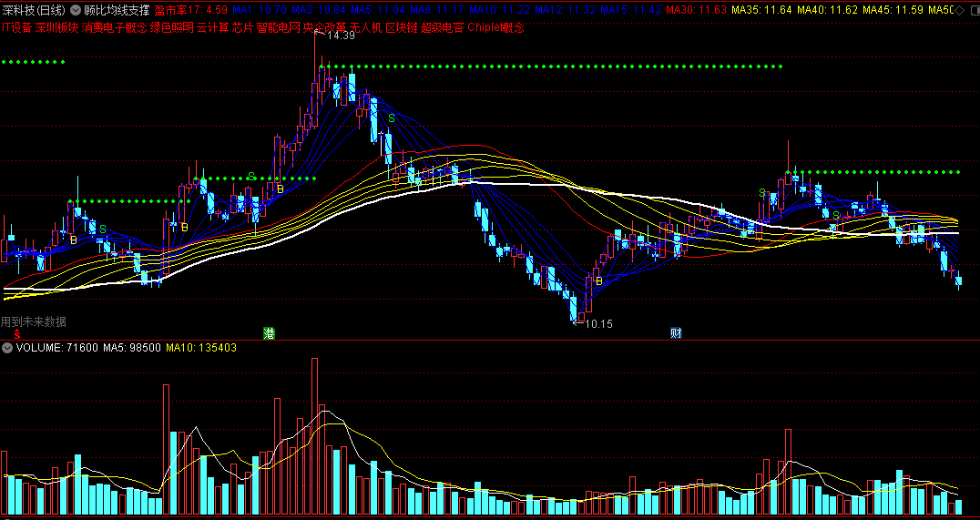
Task: Click the VOLUME: 71600 label
Action: pyautogui.click(x=56, y=348)
